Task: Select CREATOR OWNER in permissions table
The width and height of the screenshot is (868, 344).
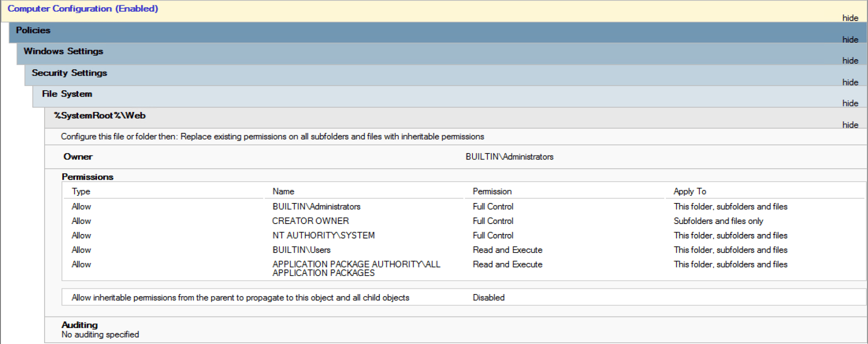Action: coord(310,221)
